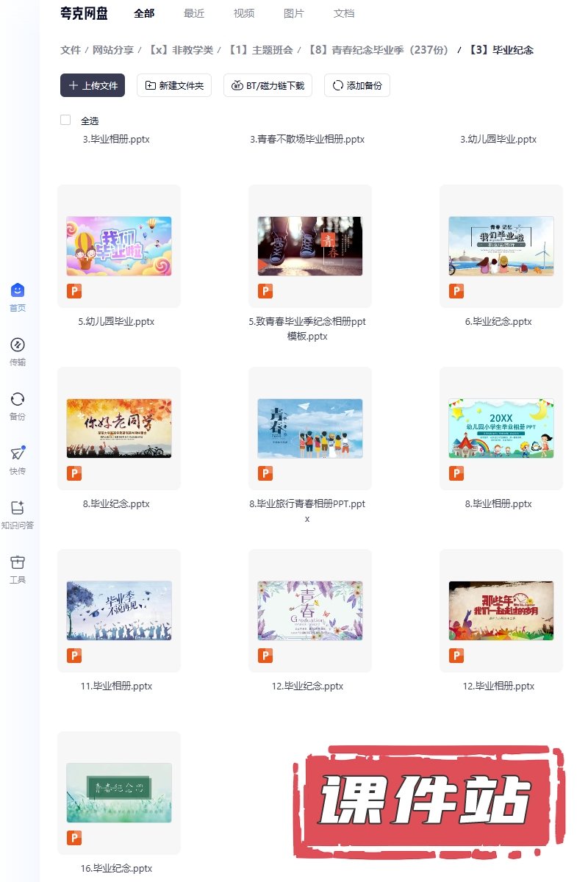Open the 知识问答 sidebar icon
588x882 pixels.
click(x=18, y=509)
